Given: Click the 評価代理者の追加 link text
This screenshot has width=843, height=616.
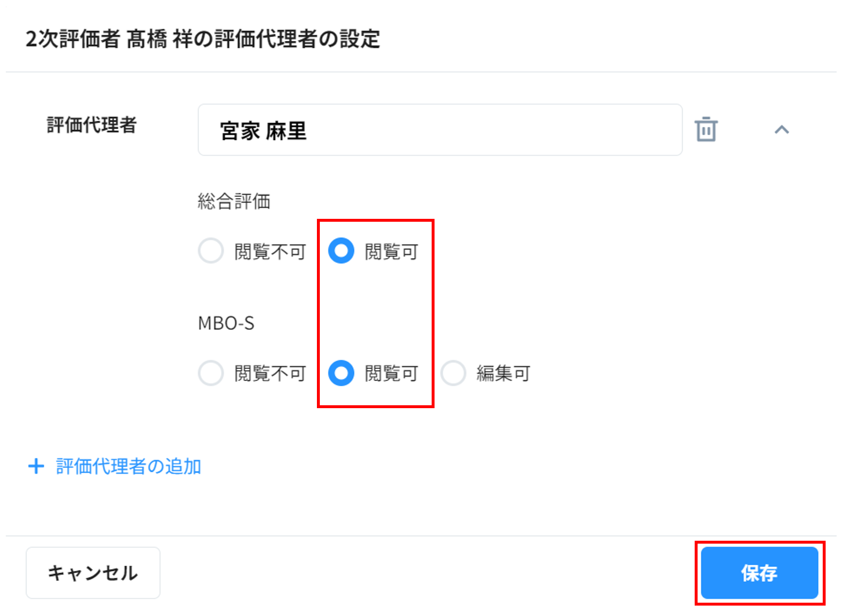Looking at the screenshot, I should point(129,466).
